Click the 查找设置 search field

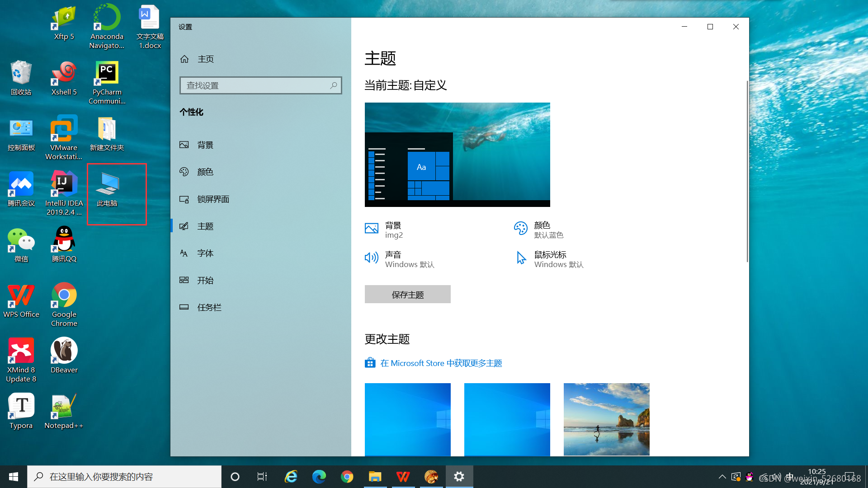tap(255, 85)
